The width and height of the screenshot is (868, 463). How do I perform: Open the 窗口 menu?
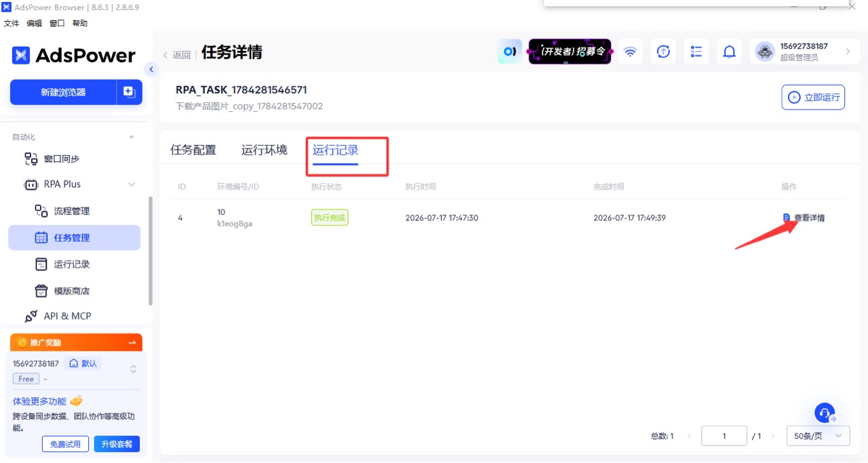tap(57, 23)
